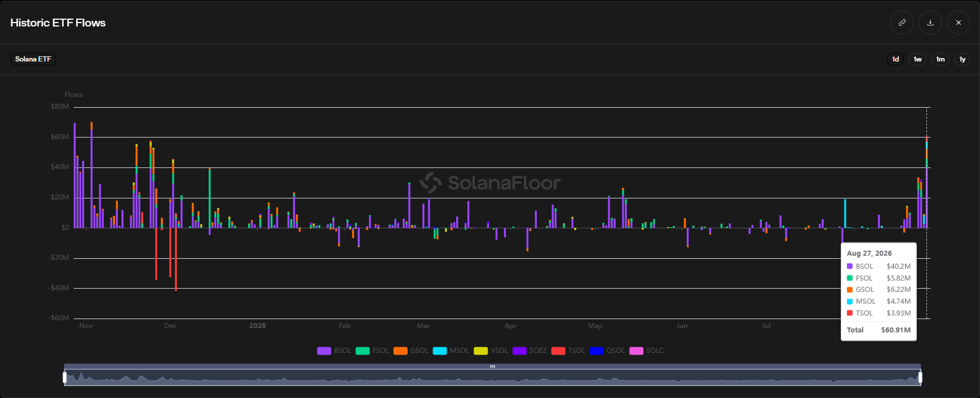Click the -$40M axis label
980x398 pixels.
click(x=59, y=288)
